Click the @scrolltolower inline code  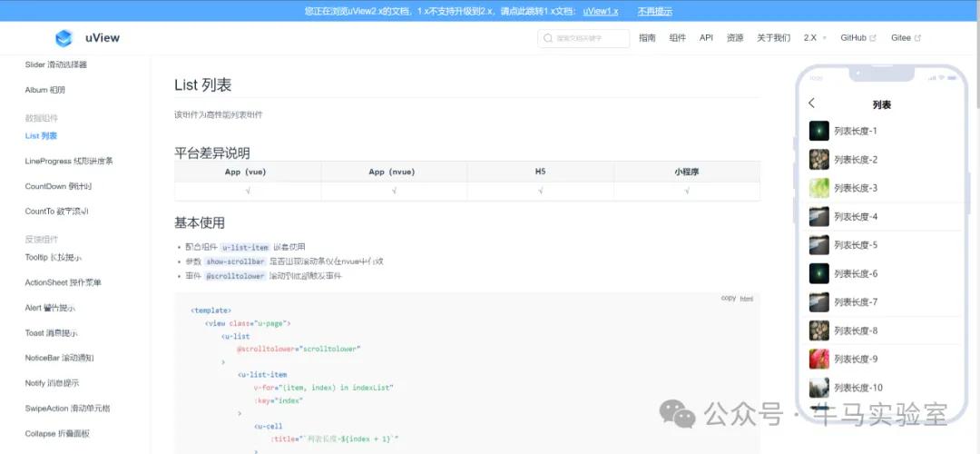coord(236,276)
